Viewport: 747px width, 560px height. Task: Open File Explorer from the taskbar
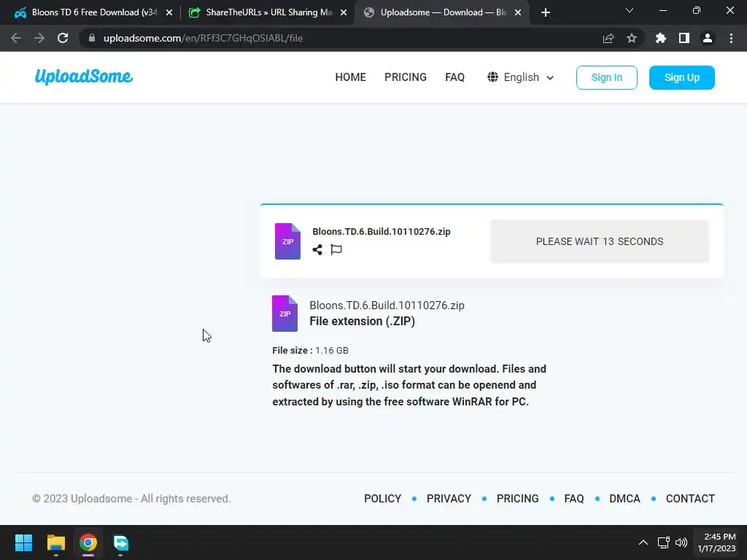click(55, 542)
